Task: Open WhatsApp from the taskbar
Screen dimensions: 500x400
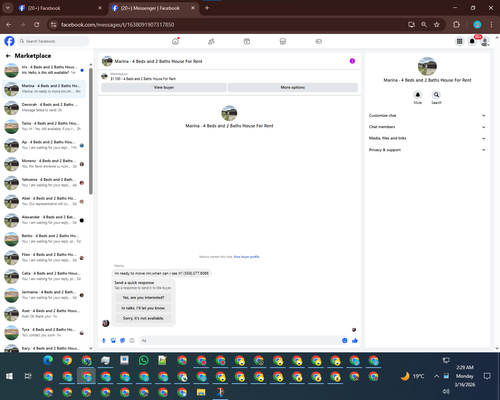Action: pyautogui.click(x=144, y=360)
